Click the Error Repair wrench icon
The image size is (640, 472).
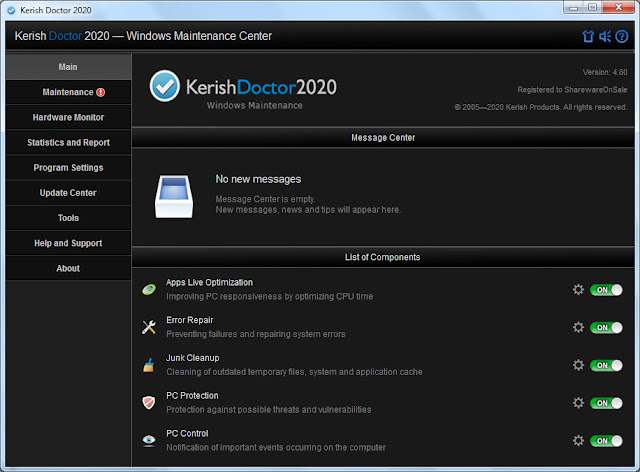(x=149, y=327)
